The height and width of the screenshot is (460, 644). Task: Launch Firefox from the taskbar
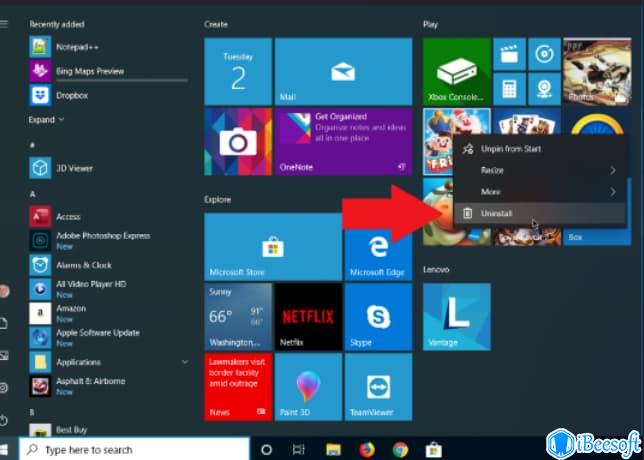pos(367,450)
